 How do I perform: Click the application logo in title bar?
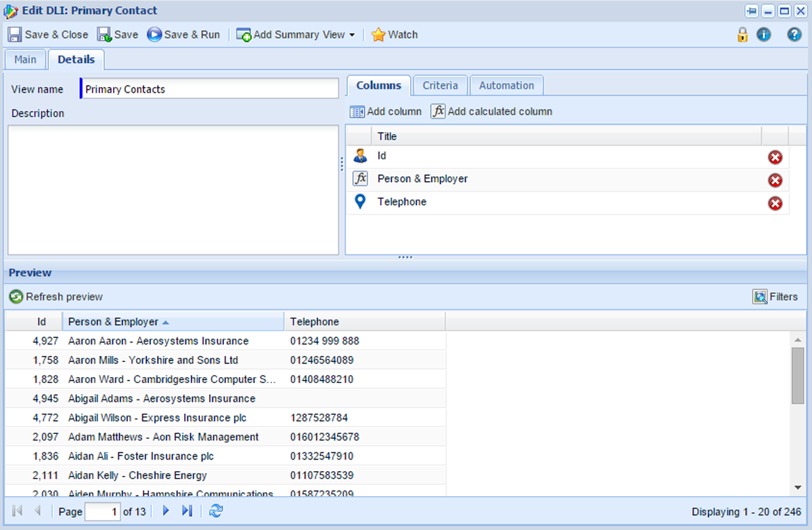click(11, 11)
